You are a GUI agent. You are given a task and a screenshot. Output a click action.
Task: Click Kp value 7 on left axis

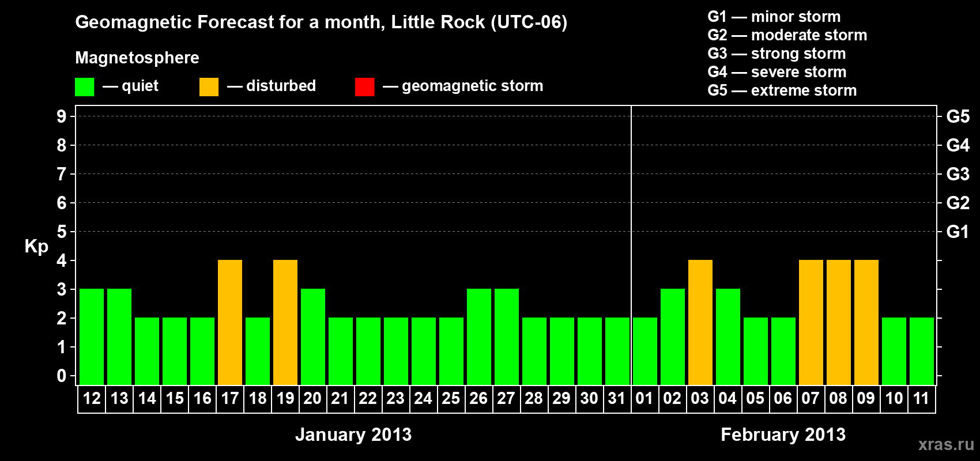[x=62, y=174]
